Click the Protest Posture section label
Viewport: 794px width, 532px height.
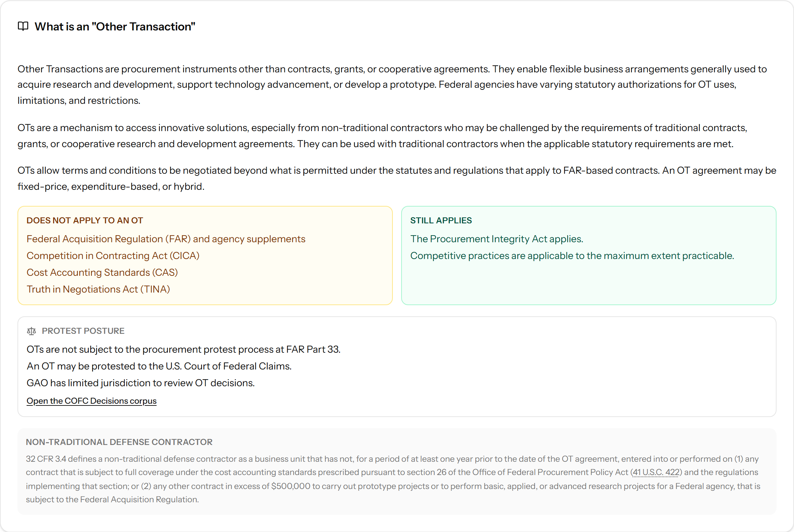pos(83,331)
